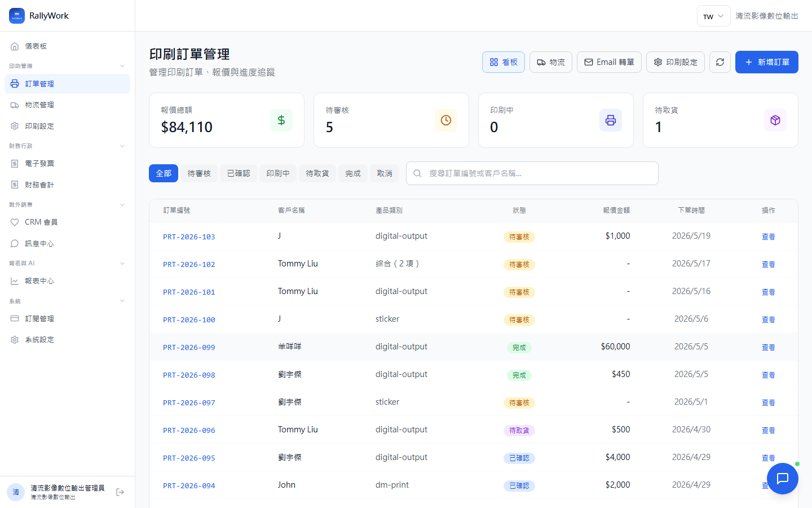Click 待審核 status badge of PRT-2026-101
The height and width of the screenshot is (508, 812).
pyautogui.click(x=519, y=292)
